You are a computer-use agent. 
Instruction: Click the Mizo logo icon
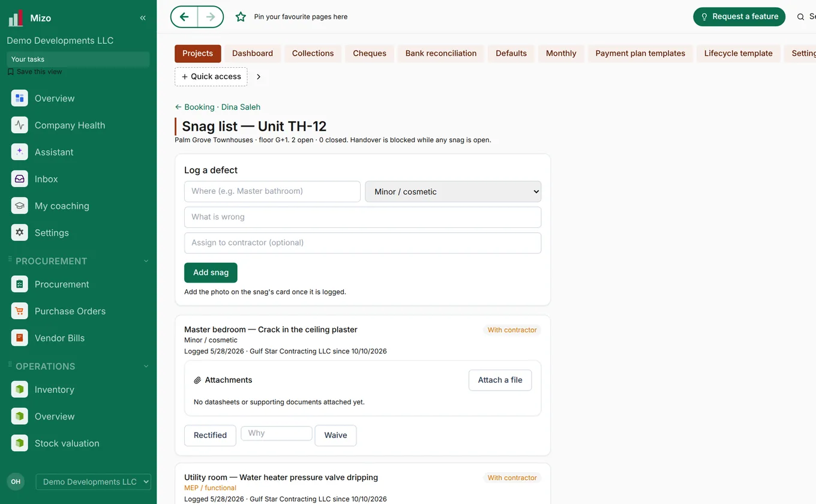click(16, 18)
